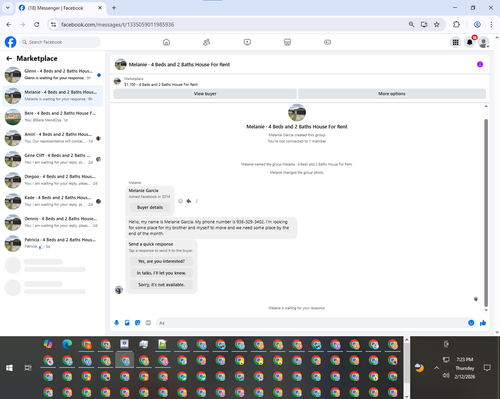Open the account profile menu
500x399 pixels.
pos(484,42)
